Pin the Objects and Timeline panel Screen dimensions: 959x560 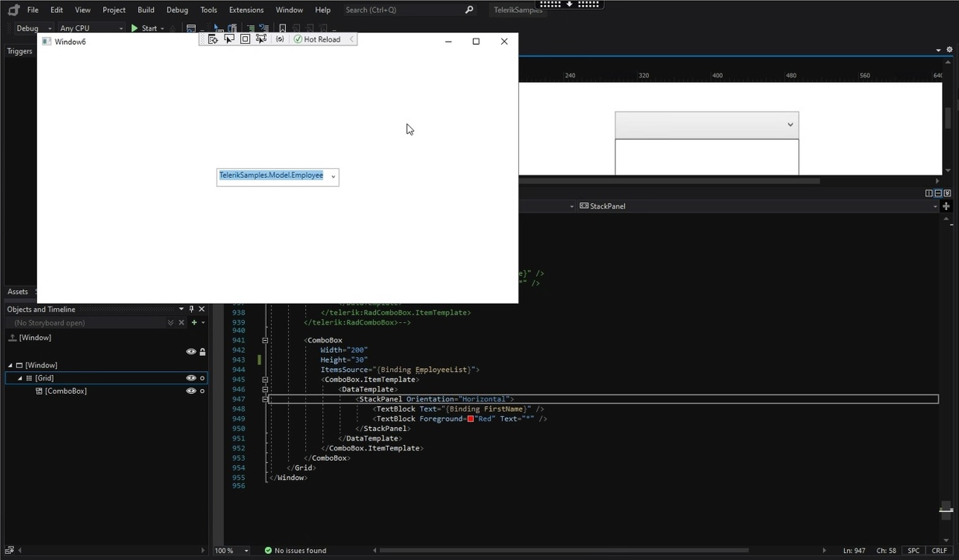191,309
